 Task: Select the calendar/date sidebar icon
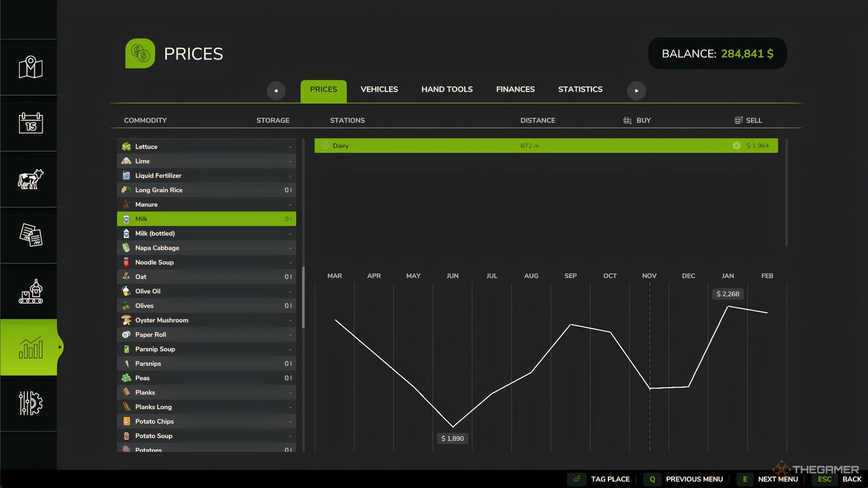coord(31,123)
